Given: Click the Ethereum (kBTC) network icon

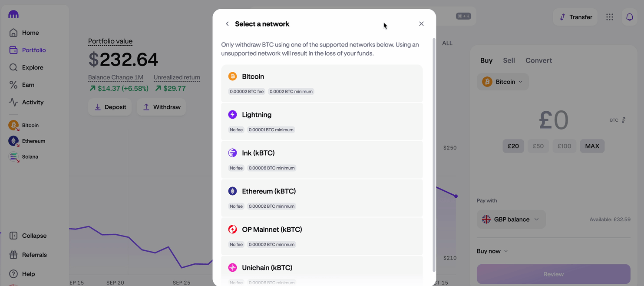Looking at the screenshot, I should [x=233, y=191].
